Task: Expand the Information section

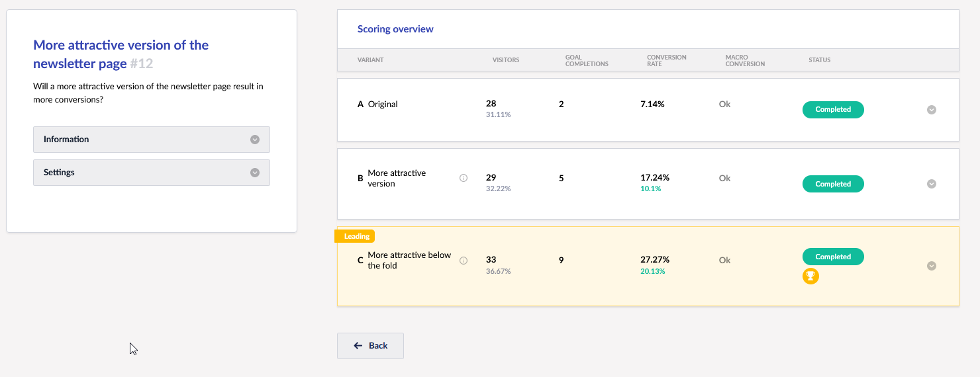Action: [152, 140]
